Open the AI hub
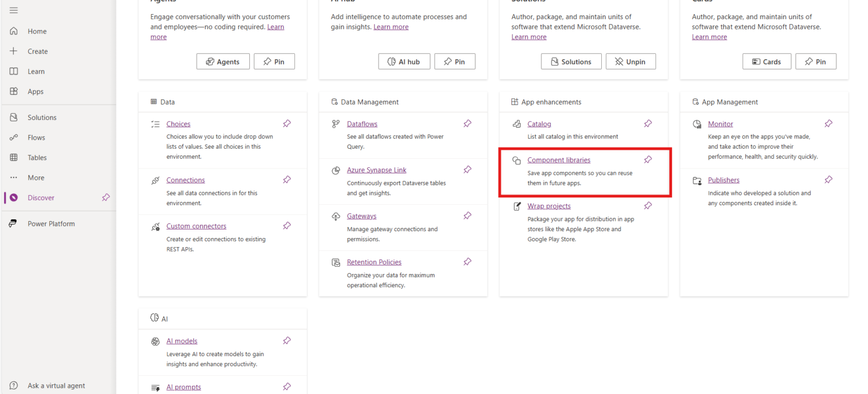The height and width of the screenshot is (394, 868). (404, 61)
